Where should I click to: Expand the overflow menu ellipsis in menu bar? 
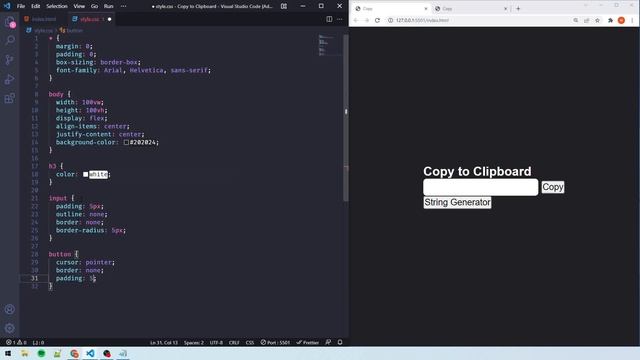123,6
